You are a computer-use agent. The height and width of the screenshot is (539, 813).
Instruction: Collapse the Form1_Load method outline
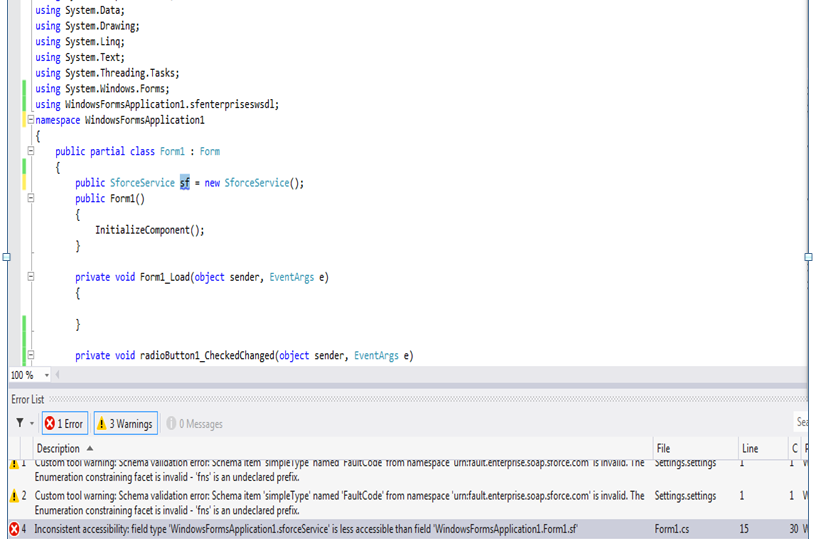tap(31, 277)
